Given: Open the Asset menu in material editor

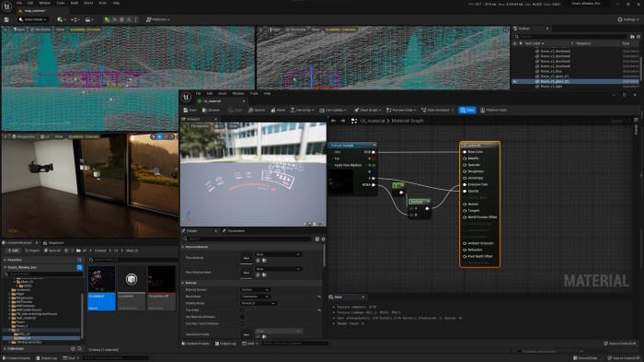Looking at the screenshot, I should 223,93.
